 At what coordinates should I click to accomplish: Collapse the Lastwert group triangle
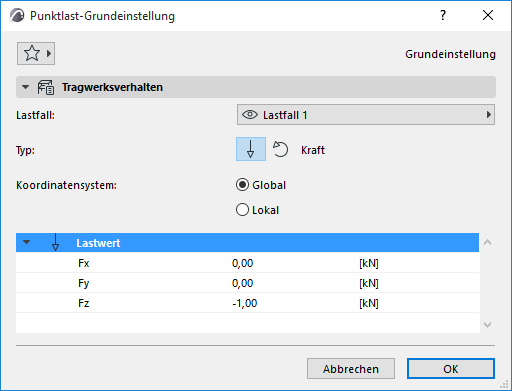click(27, 242)
